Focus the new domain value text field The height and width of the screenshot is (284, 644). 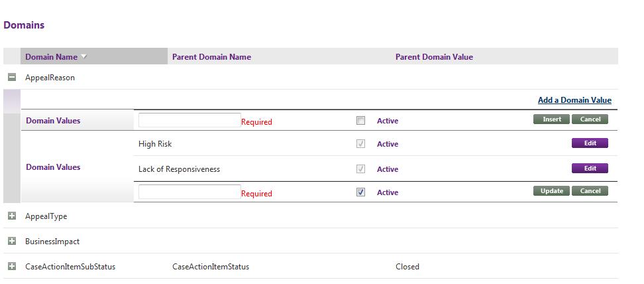point(189,120)
